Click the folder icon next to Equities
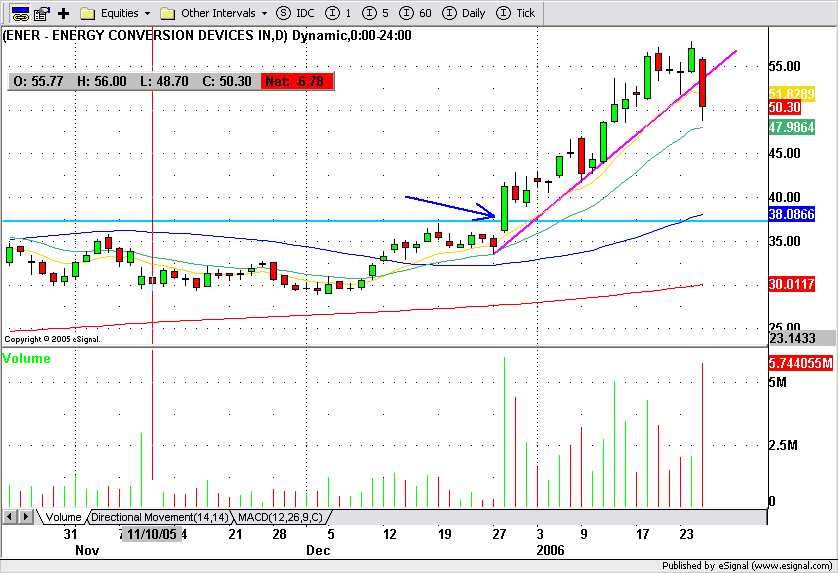The height and width of the screenshot is (573, 838). tap(88, 13)
